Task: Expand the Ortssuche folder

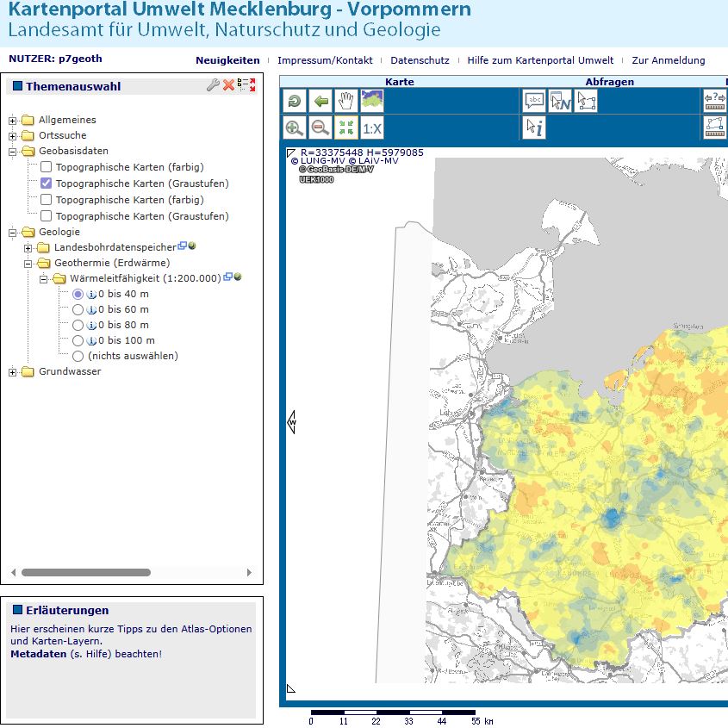Action: tap(13, 136)
